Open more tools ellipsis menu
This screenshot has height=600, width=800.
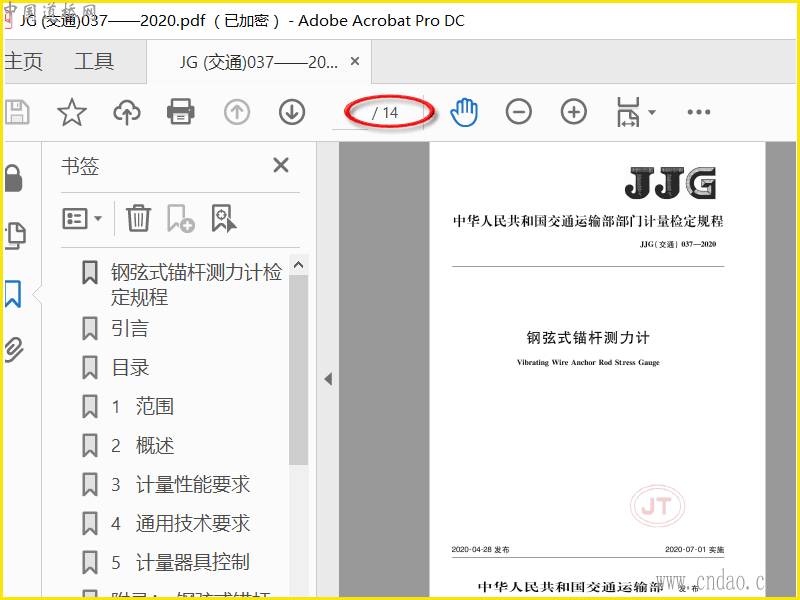click(x=698, y=112)
